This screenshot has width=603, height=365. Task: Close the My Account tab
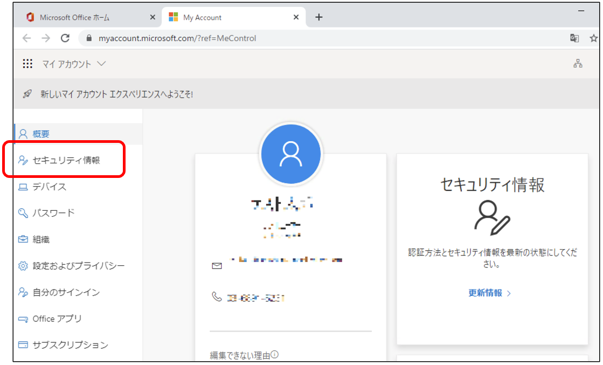(x=296, y=17)
